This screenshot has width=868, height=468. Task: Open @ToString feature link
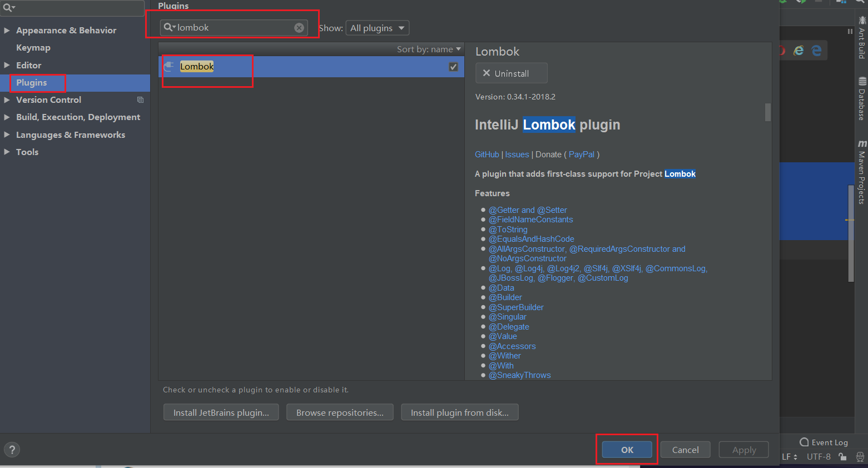[508, 230]
